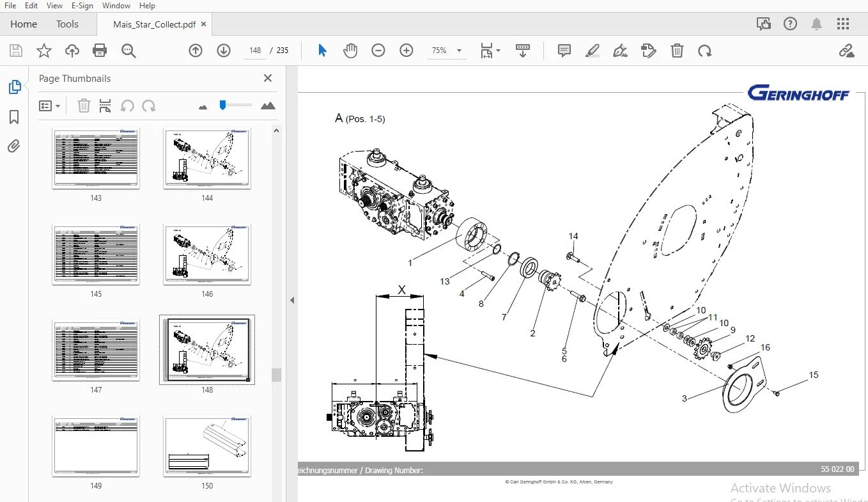Select the highlighter tool
This screenshot has height=502, width=868.
[x=593, y=51]
